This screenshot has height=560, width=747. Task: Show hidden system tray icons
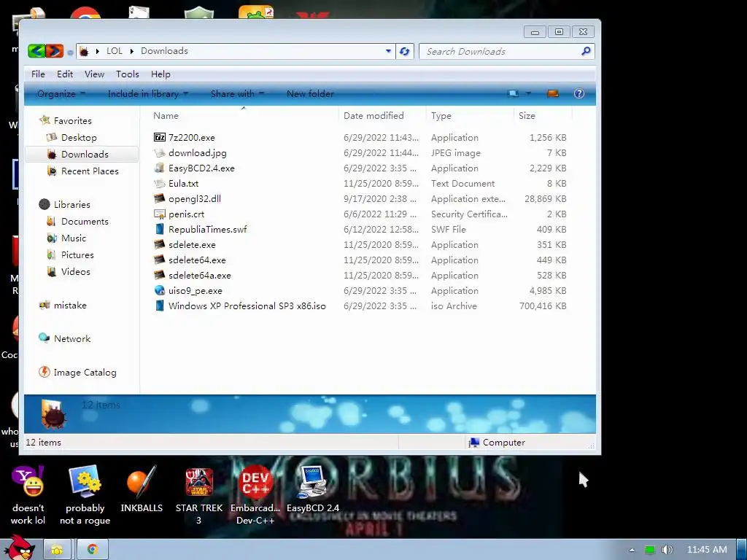click(632, 550)
